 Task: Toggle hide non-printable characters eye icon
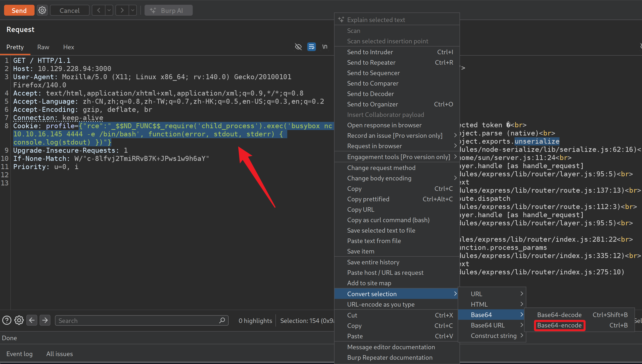pos(298,47)
